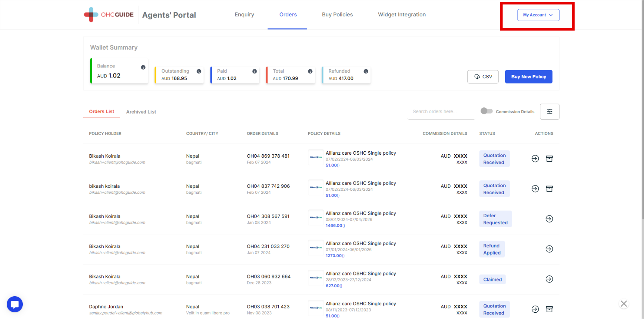Click the info icon on Outstanding card
The image size is (644, 319).
pyautogui.click(x=199, y=71)
